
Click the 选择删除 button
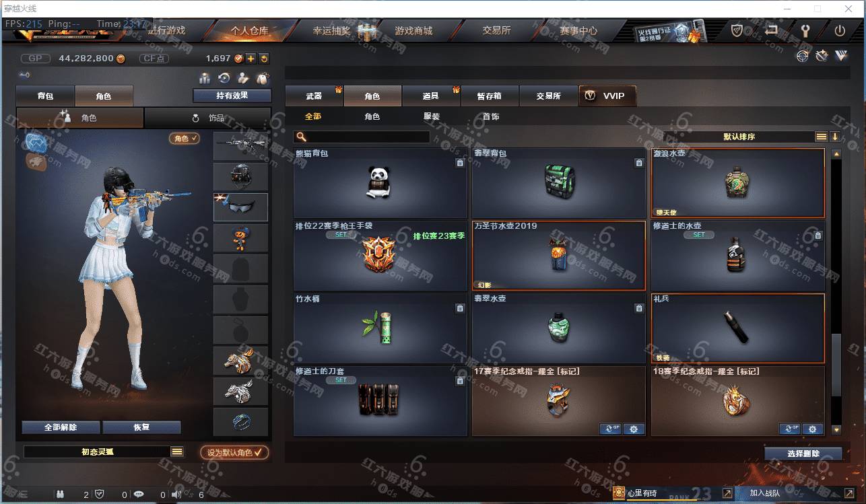(x=803, y=454)
